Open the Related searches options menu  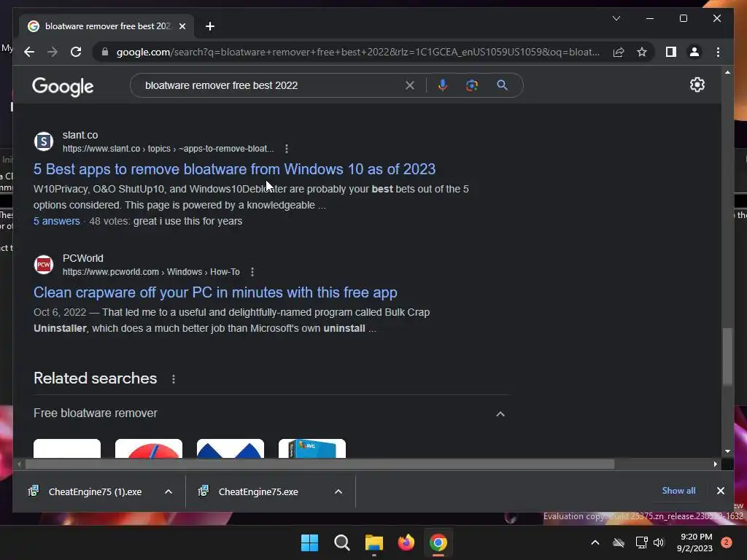[x=174, y=379]
